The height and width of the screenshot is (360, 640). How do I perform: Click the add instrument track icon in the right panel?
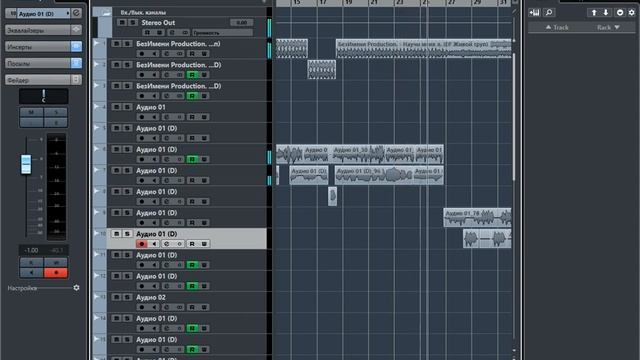tap(534, 13)
